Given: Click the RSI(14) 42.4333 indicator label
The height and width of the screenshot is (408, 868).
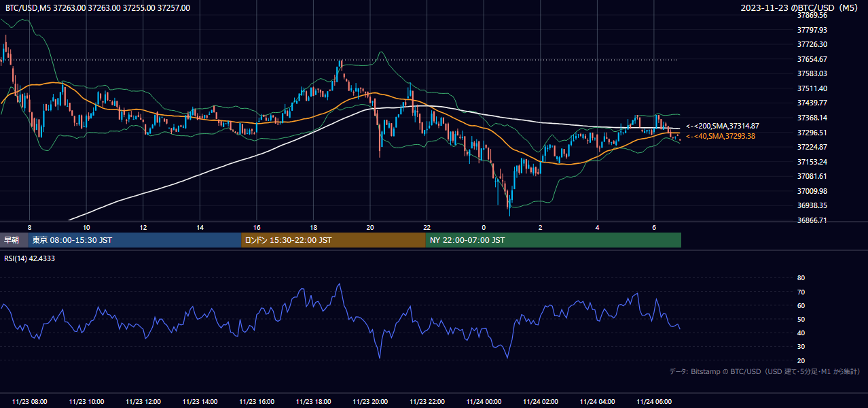Looking at the screenshot, I should [30, 258].
